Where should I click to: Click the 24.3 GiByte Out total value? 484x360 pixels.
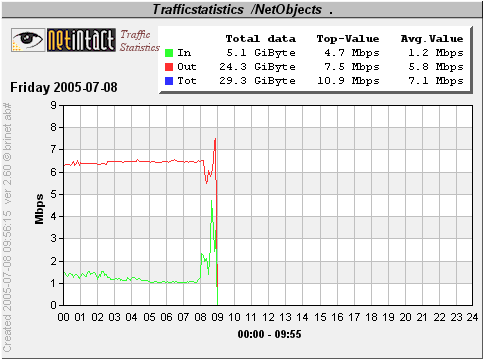(257, 67)
